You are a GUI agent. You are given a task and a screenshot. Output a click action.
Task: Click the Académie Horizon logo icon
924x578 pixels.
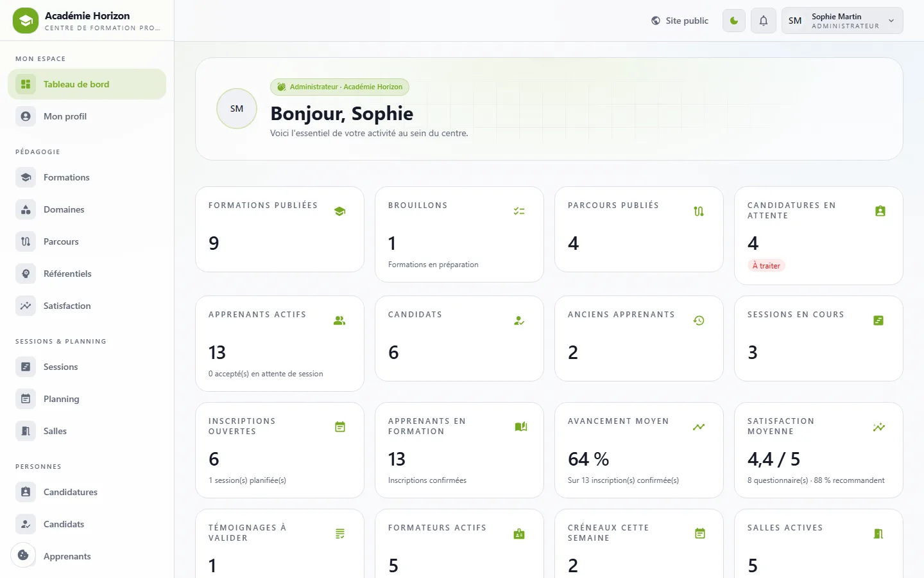(x=26, y=21)
